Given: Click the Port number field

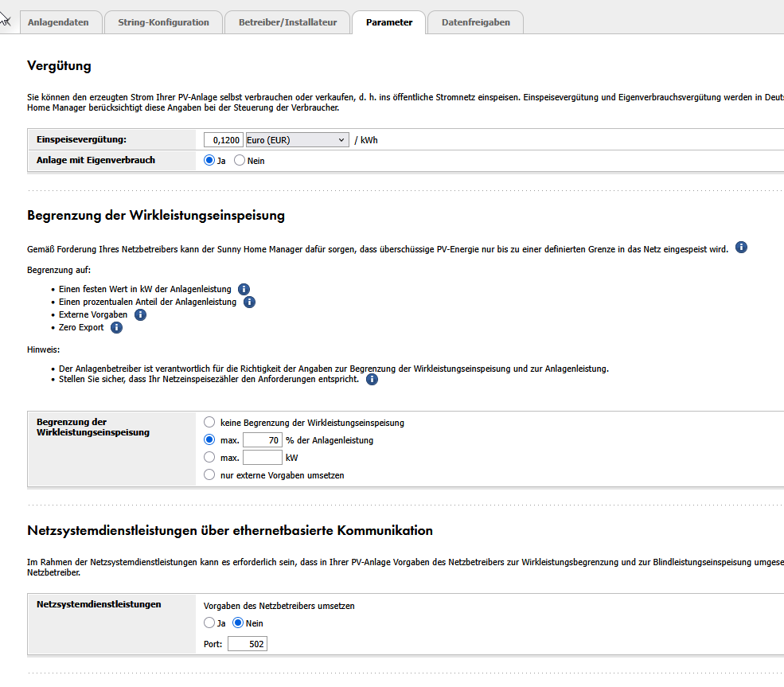Looking at the screenshot, I should pyautogui.click(x=247, y=644).
